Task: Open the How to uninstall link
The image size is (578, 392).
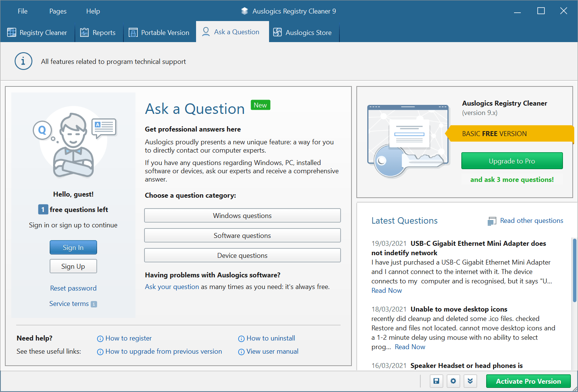Action: (x=271, y=338)
